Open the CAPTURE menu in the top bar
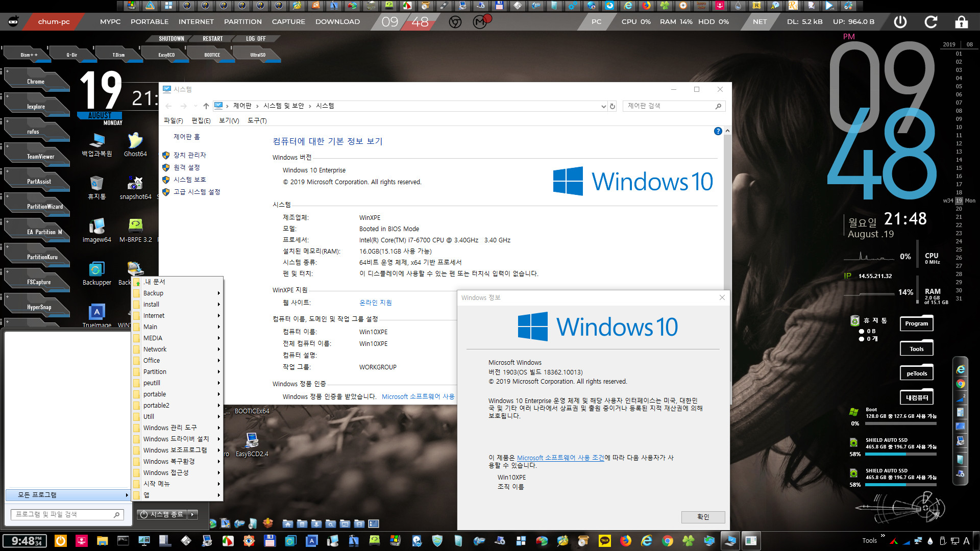The height and width of the screenshot is (551, 980). [x=288, y=22]
